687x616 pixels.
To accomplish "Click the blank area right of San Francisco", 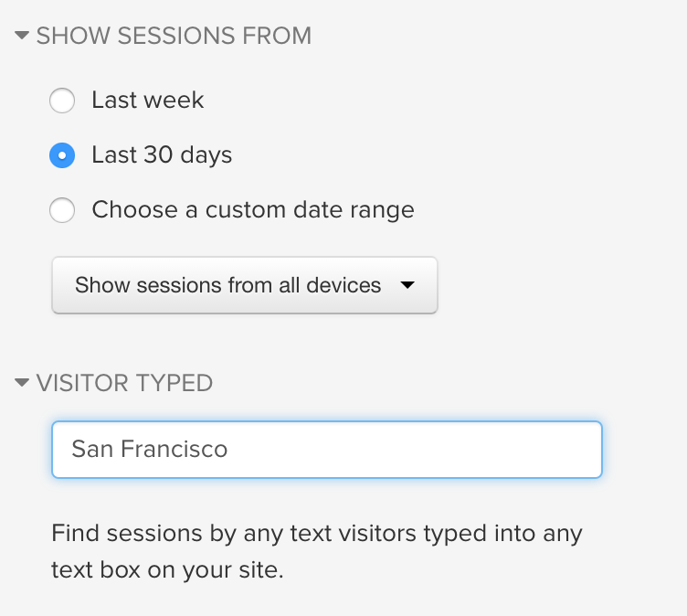I will click(x=412, y=450).
